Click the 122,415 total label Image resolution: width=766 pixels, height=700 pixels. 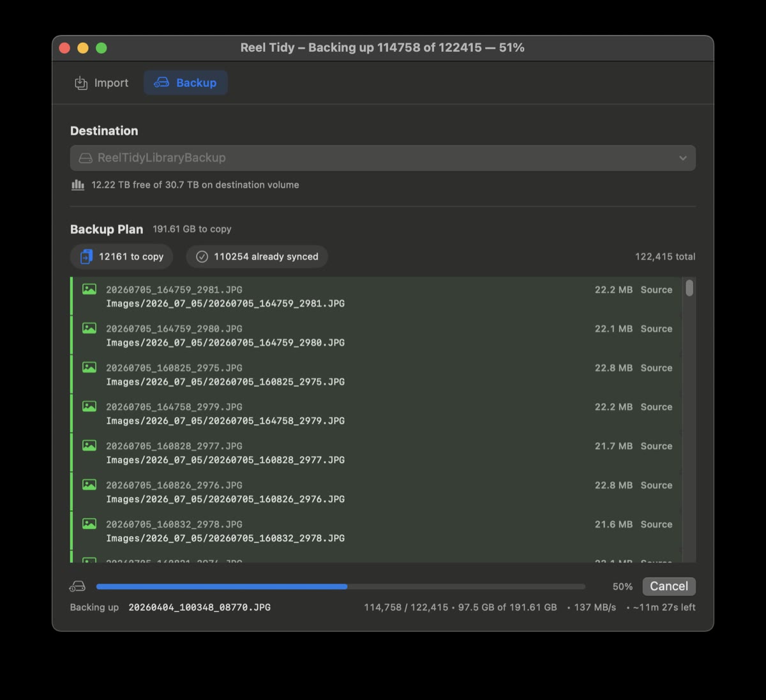[665, 257]
